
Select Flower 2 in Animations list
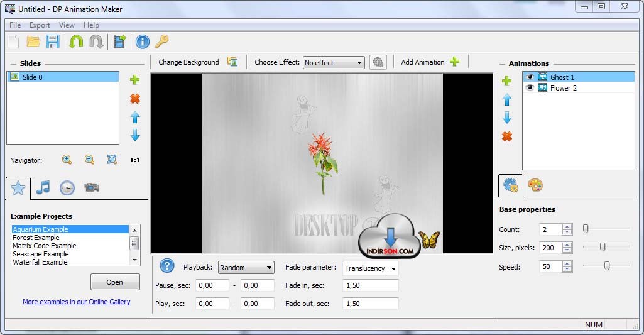point(579,87)
